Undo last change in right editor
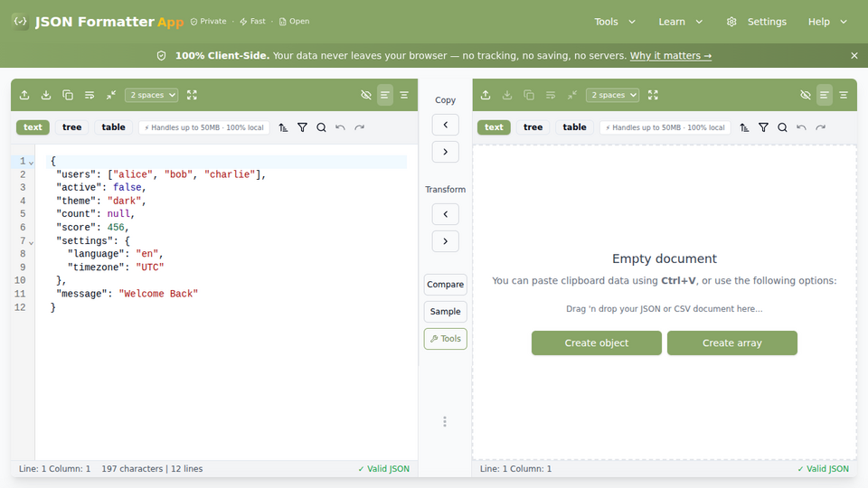 802,127
